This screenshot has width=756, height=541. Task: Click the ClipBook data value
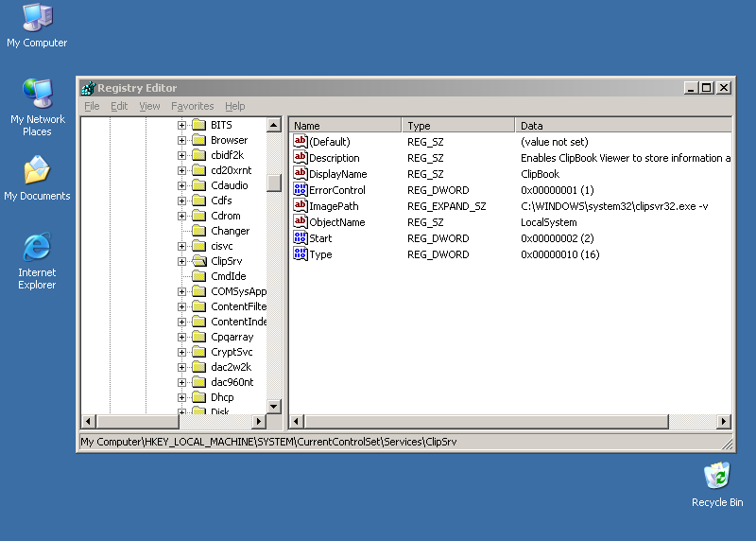(x=540, y=174)
